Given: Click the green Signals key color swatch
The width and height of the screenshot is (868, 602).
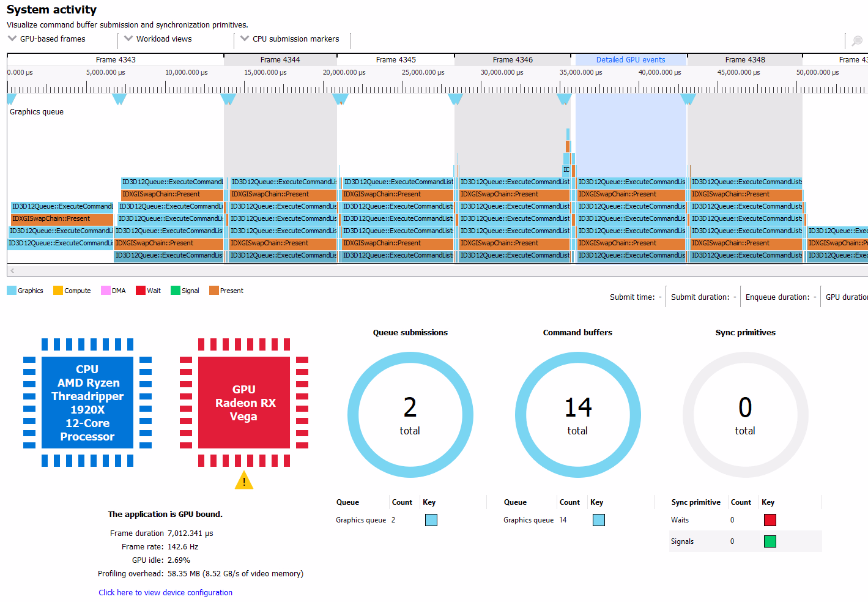Looking at the screenshot, I should tap(770, 541).
